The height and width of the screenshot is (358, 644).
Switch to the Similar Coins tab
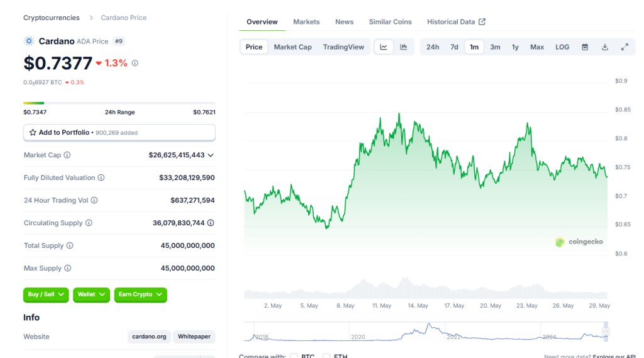390,22
